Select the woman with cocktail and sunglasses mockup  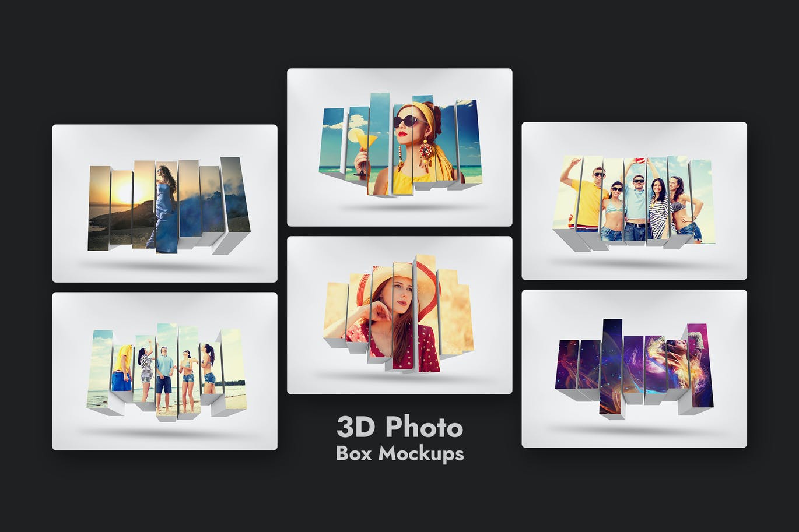pos(399,147)
